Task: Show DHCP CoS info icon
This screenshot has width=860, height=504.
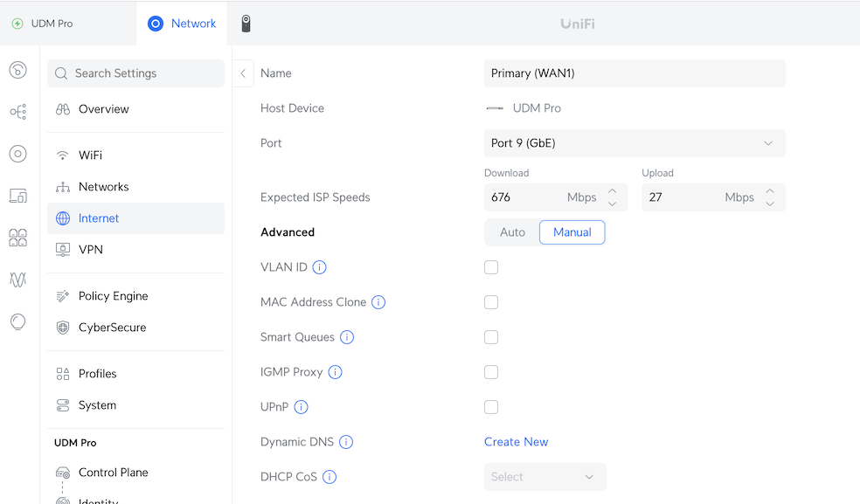Action: click(329, 477)
